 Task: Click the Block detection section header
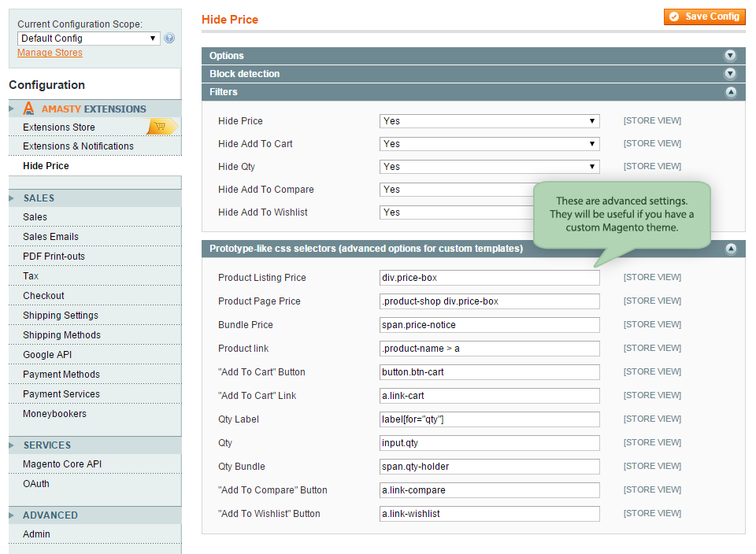coord(473,74)
